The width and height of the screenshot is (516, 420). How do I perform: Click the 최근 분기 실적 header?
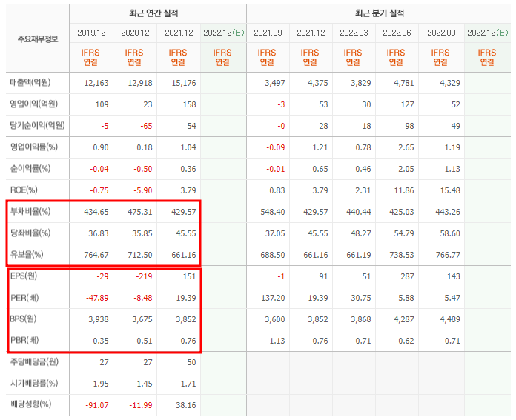point(379,13)
